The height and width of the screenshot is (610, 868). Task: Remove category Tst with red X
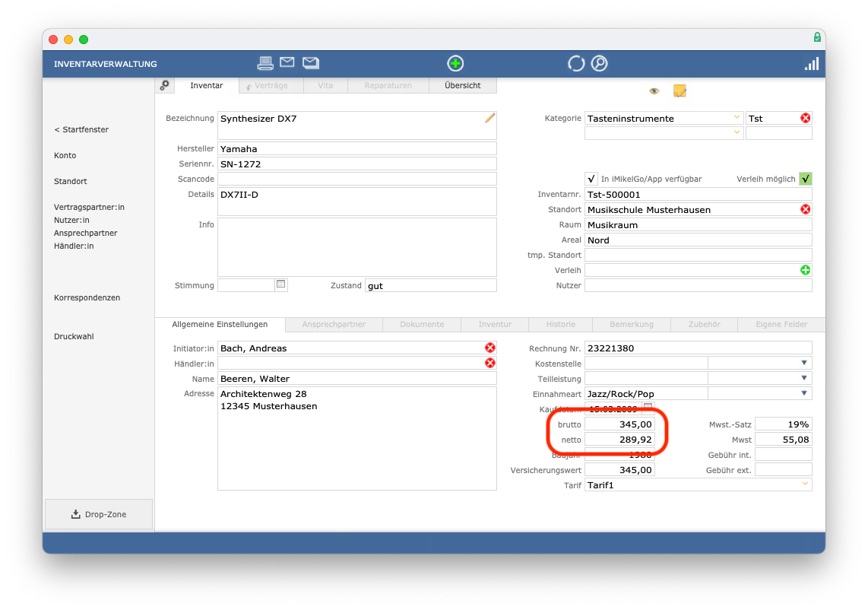(806, 118)
